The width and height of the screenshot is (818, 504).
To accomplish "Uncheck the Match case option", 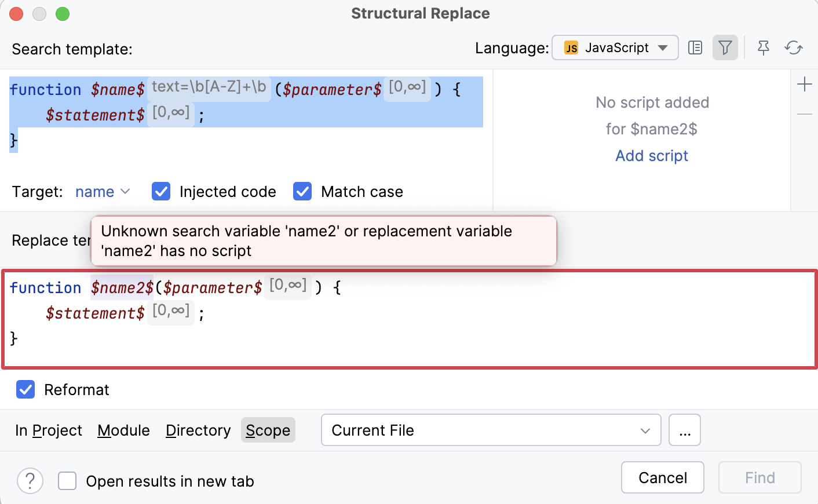I will coord(302,191).
